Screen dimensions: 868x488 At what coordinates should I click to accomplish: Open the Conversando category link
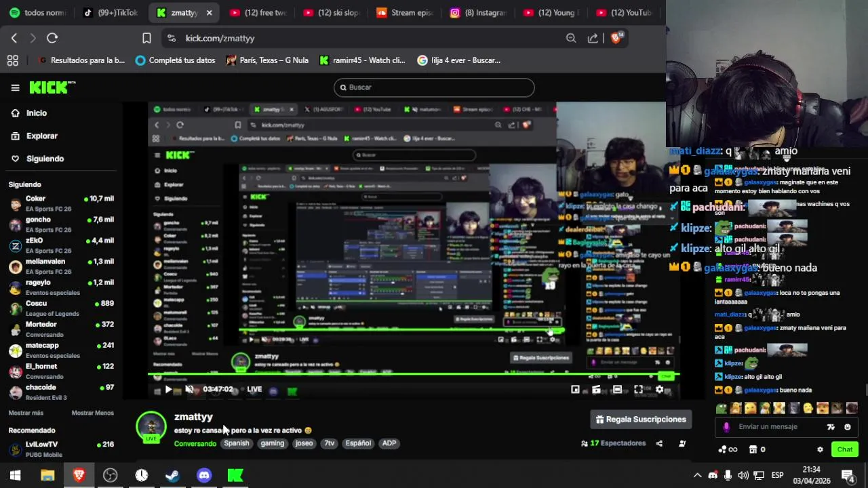click(x=195, y=443)
